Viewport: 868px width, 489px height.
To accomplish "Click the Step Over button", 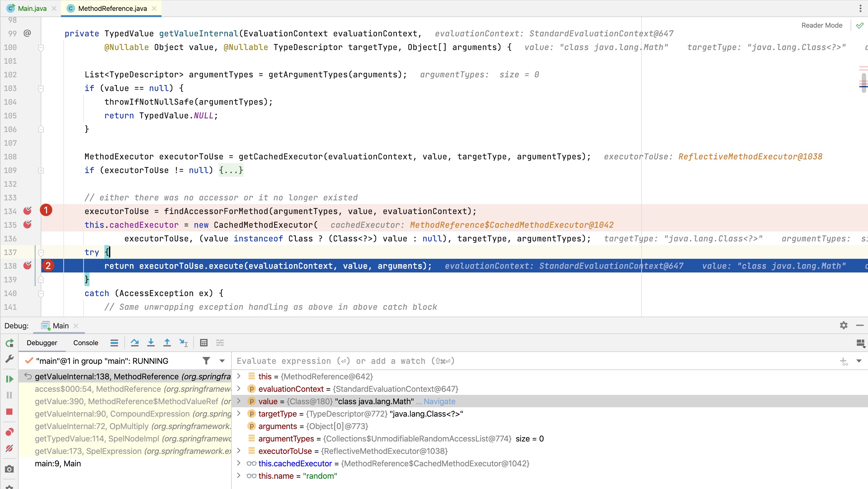I will click(x=135, y=343).
